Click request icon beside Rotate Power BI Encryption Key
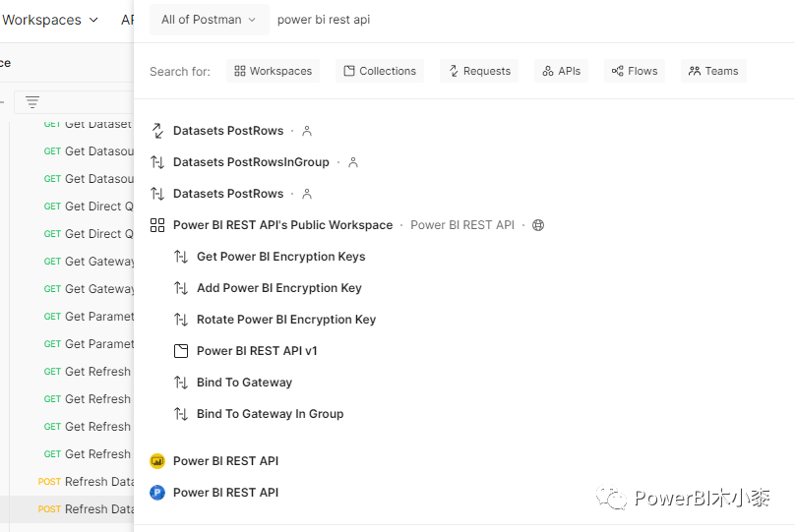 pyautogui.click(x=181, y=320)
